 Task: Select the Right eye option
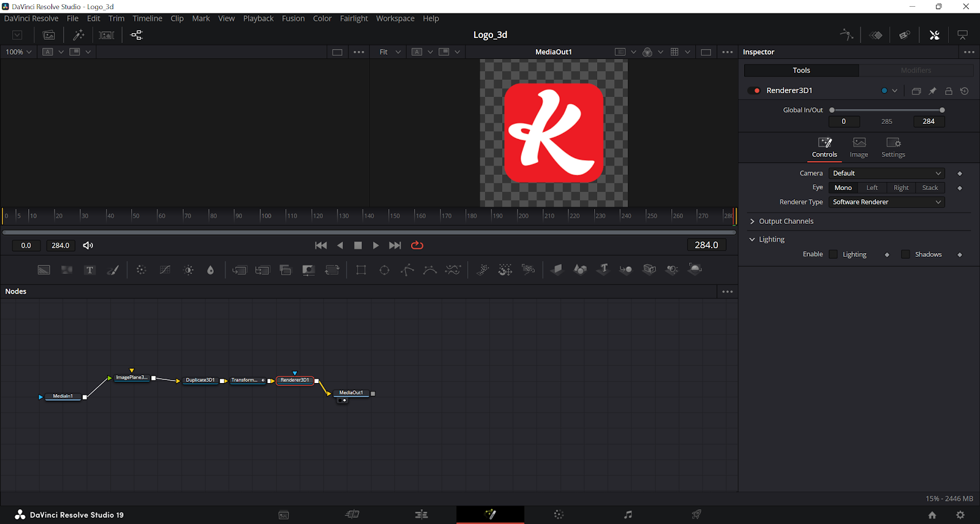pyautogui.click(x=901, y=188)
